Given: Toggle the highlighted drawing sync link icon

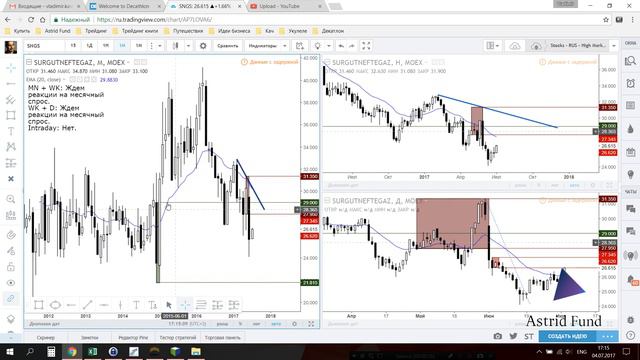Looking at the screenshot, I should pyautogui.click(x=11, y=298).
